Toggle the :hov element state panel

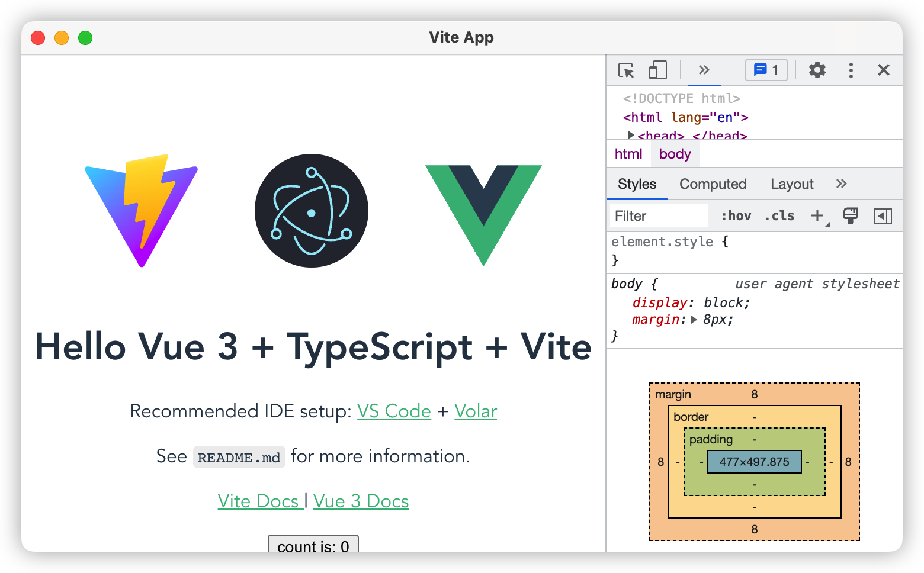point(736,216)
